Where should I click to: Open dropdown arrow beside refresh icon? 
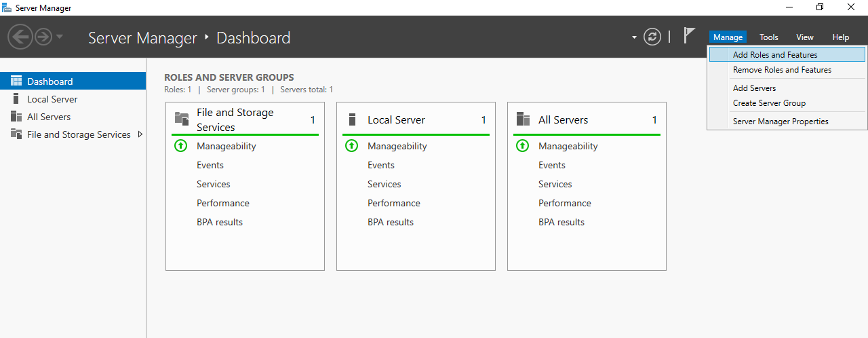(634, 37)
